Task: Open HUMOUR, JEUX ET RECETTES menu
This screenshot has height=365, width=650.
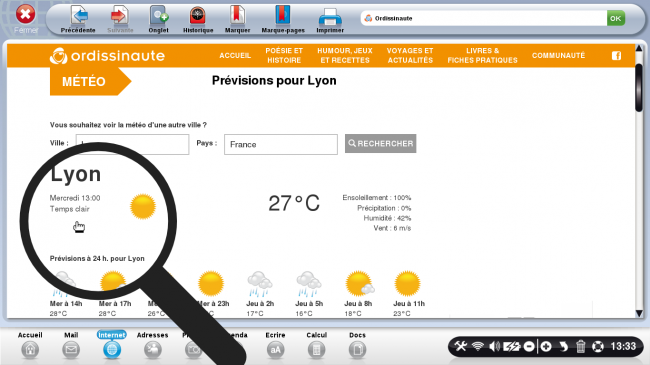Action: 345,56
